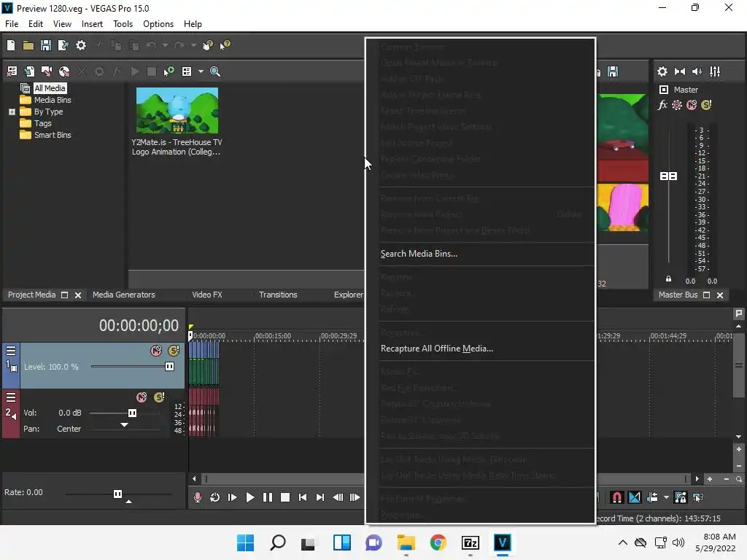Switch to the Transitions tab
The width and height of the screenshot is (747, 560).
[278, 295]
